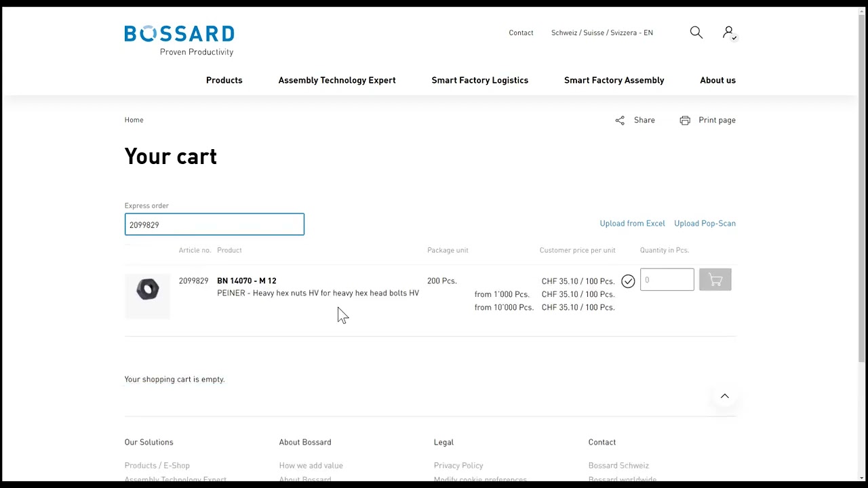Open the search magnifier icon
The image size is (868, 488).
click(x=696, y=33)
